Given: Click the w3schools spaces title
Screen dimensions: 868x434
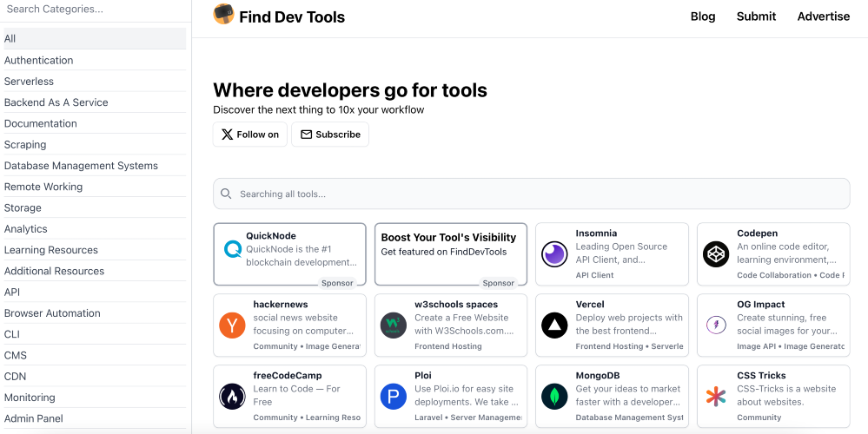Looking at the screenshot, I should coord(456,304).
